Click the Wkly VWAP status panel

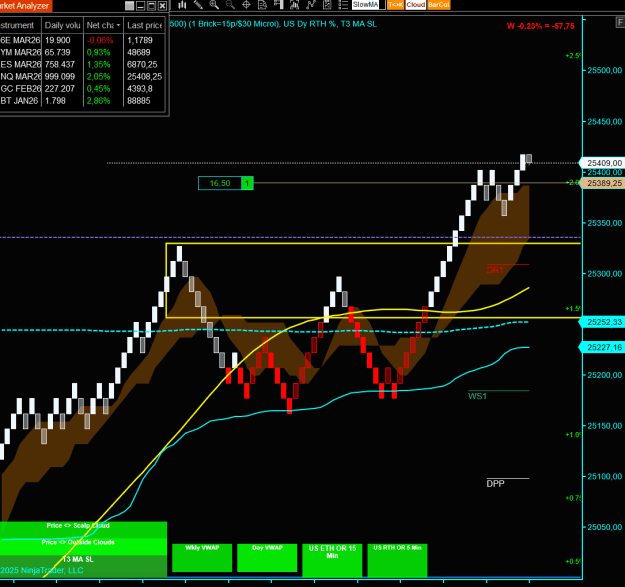202,558
